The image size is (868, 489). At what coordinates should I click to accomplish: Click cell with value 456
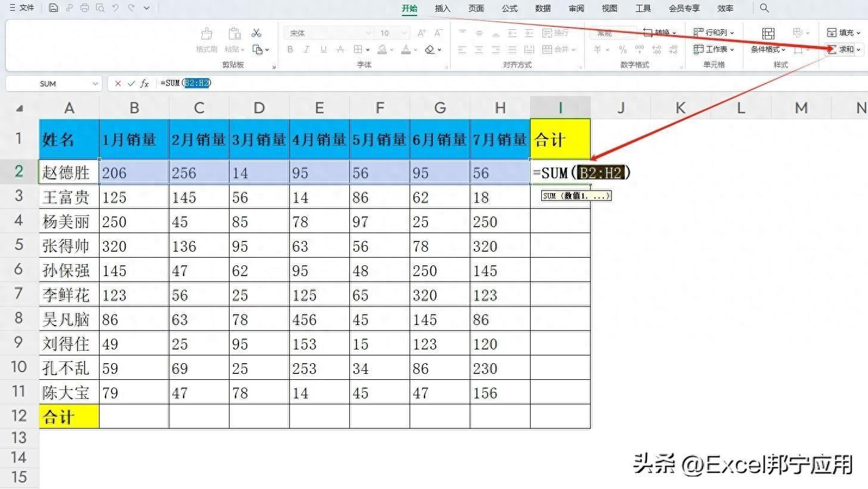click(x=320, y=319)
